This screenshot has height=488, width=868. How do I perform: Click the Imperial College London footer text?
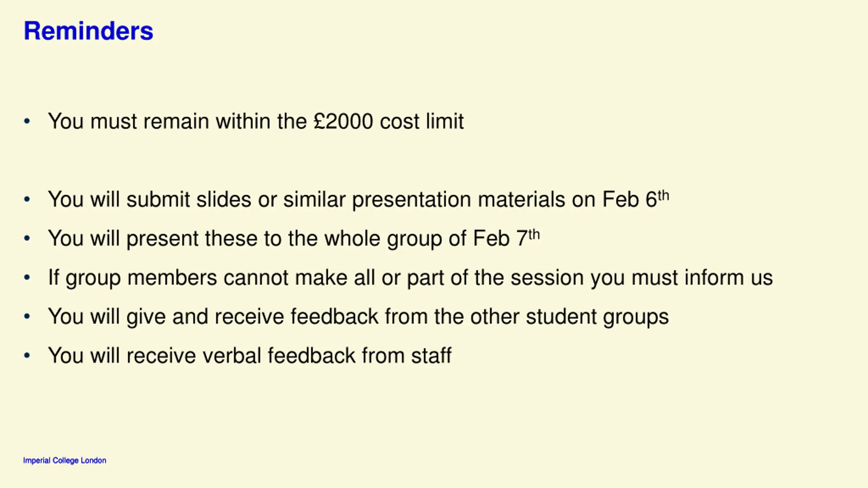(x=65, y=461)
